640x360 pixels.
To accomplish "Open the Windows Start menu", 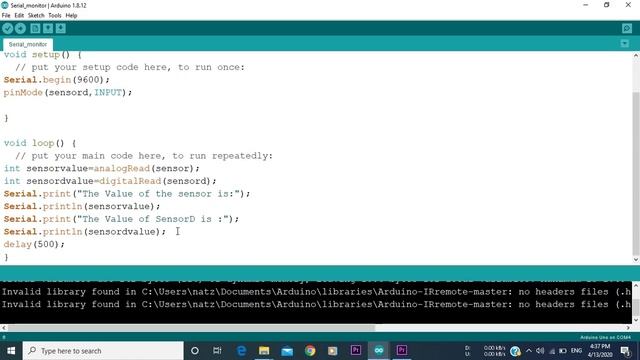I will coord(11,351).
